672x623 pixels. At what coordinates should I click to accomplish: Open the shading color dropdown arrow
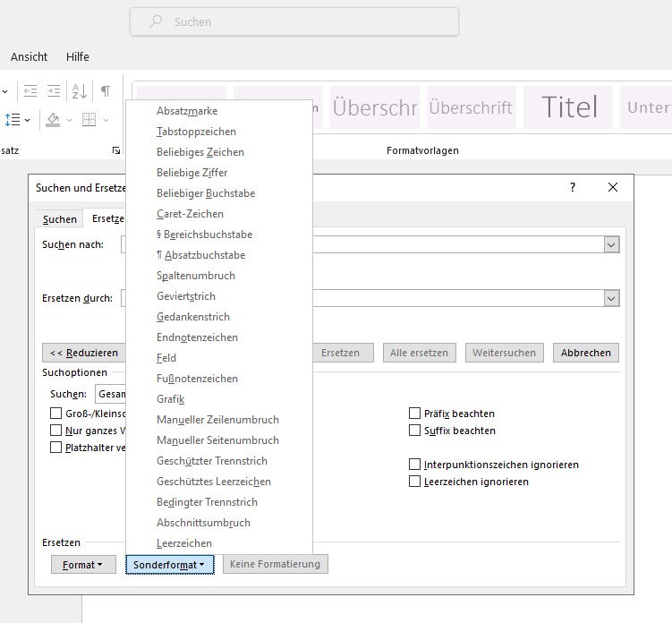click(x=70, y=121)
